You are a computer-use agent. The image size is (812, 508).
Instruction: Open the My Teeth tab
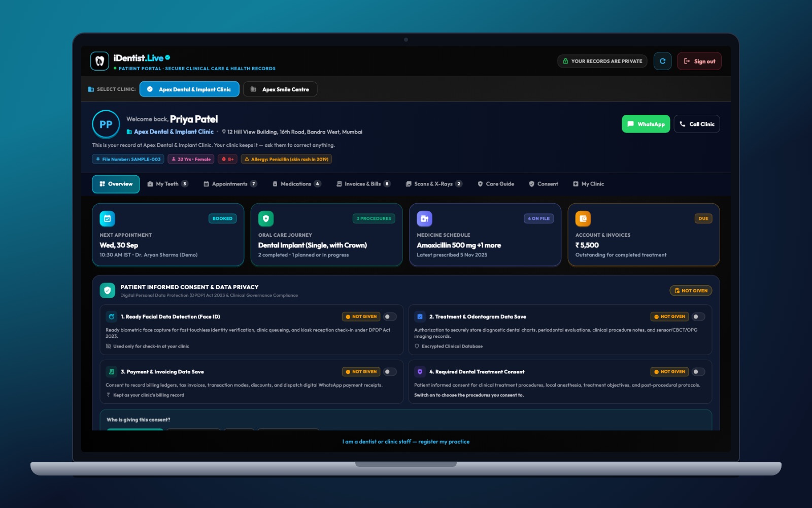(167, 184)
